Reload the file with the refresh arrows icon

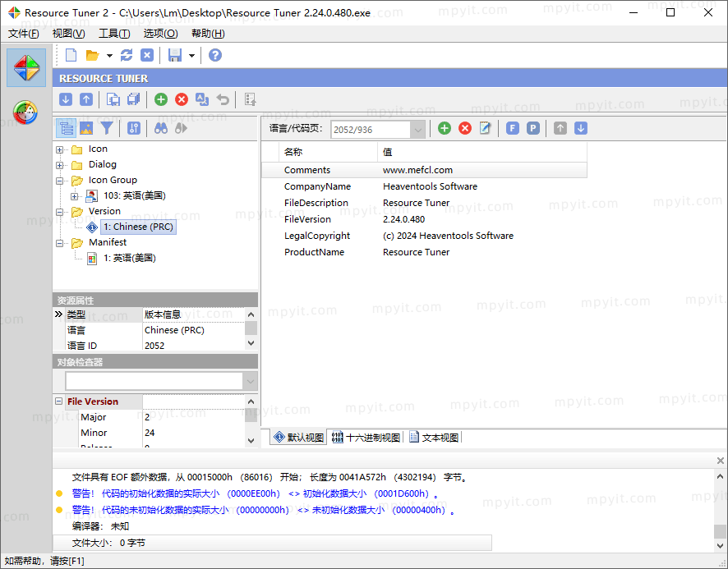(127, 55)
